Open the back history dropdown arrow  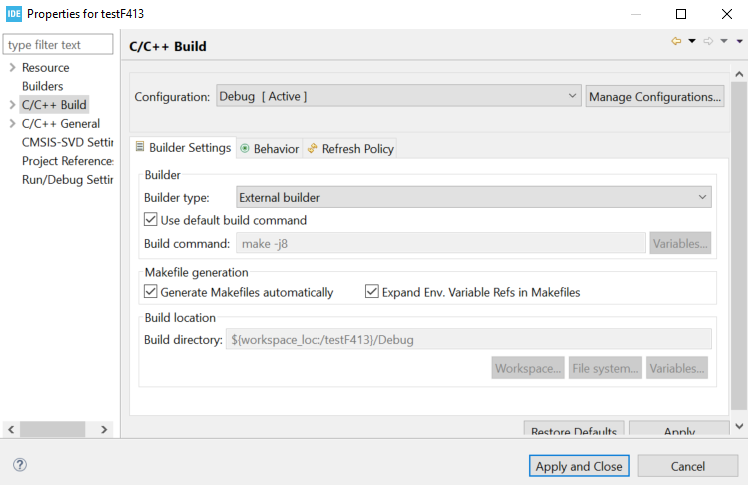692,41
